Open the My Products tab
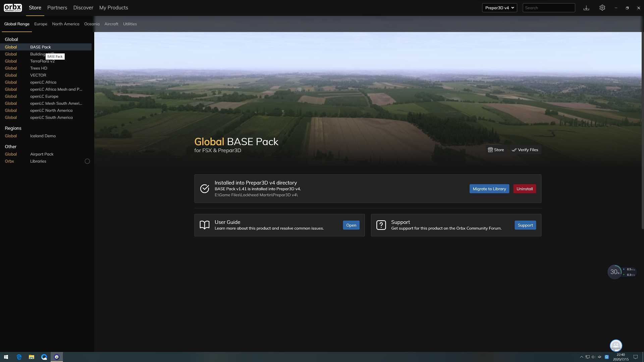 114,8
